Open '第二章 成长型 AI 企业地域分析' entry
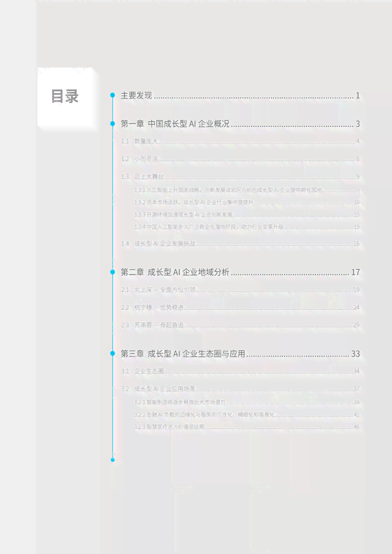 (240, 272)
